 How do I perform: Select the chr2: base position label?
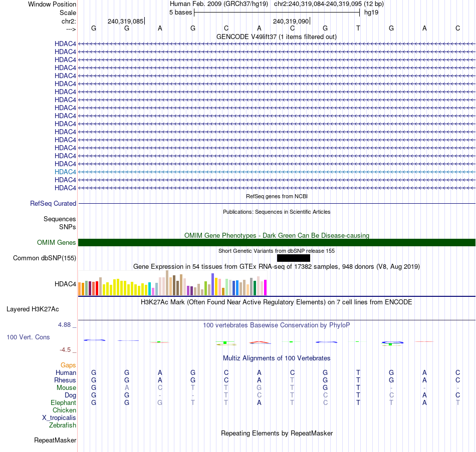click(69, 21)
